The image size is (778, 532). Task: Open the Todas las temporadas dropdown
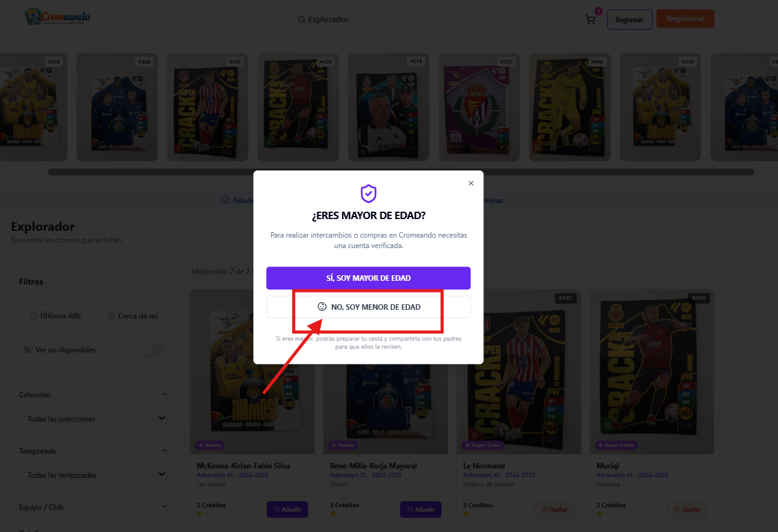click(97, 475)
